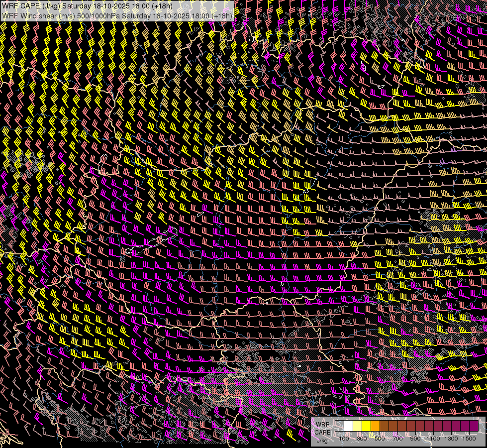487x448 pixels.
Task: Click the brown swatch right after 500
Action: click(x=384, y=426)
